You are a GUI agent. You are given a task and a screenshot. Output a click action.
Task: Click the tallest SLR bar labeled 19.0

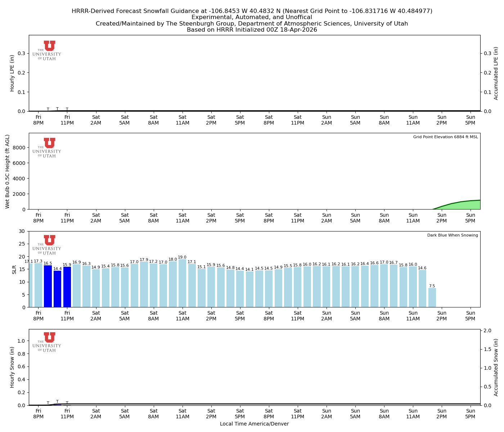[183, 283]
